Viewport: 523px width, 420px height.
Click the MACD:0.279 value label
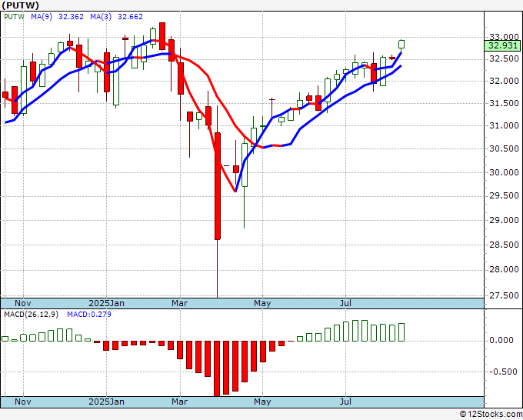click(x=89, y=315)
